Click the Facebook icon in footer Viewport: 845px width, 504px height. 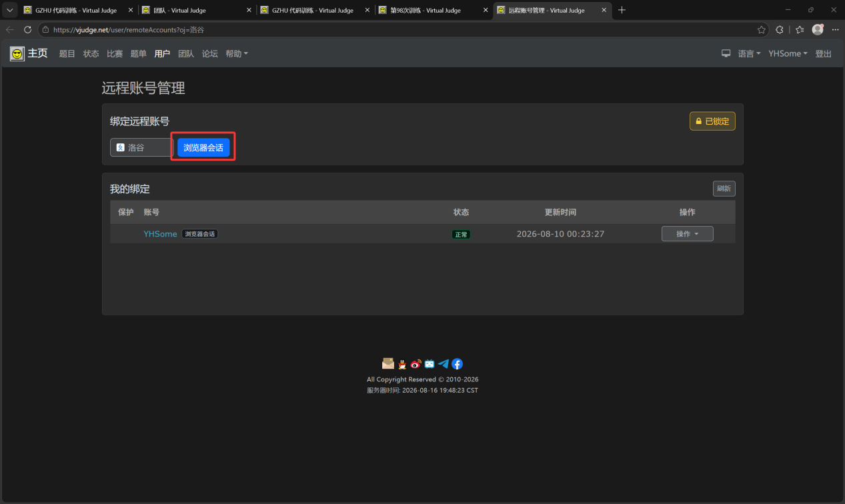(457, 364)
